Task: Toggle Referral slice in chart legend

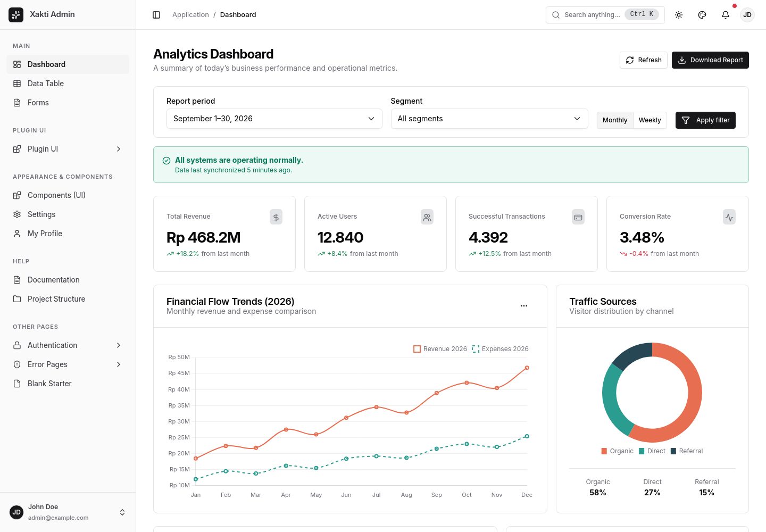Action: [687, 451]
